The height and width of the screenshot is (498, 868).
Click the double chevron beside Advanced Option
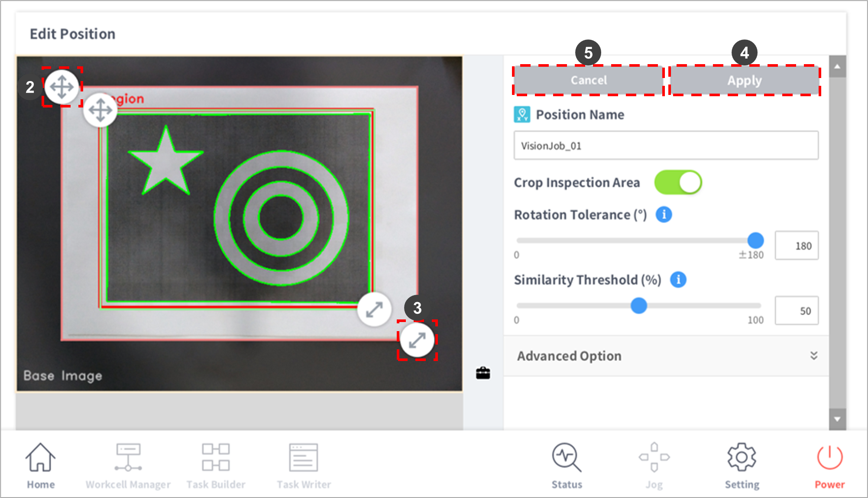point(814,356)
